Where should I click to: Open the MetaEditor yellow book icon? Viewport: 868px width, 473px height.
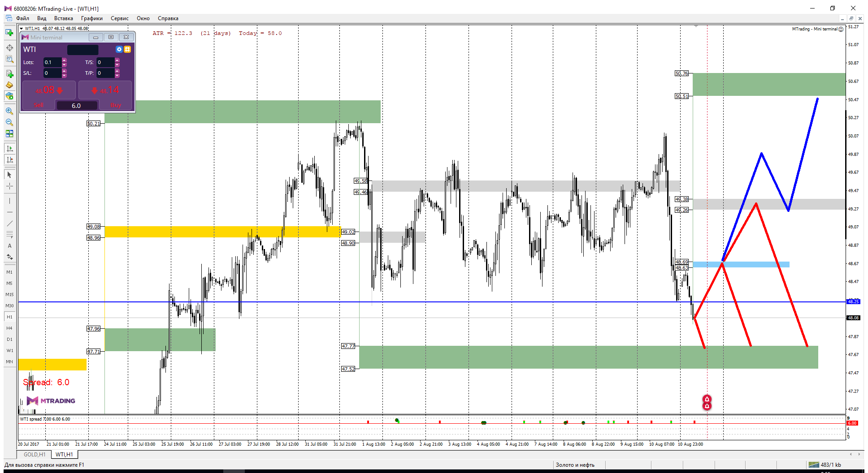pyautogui.click(x=9, y=85)
